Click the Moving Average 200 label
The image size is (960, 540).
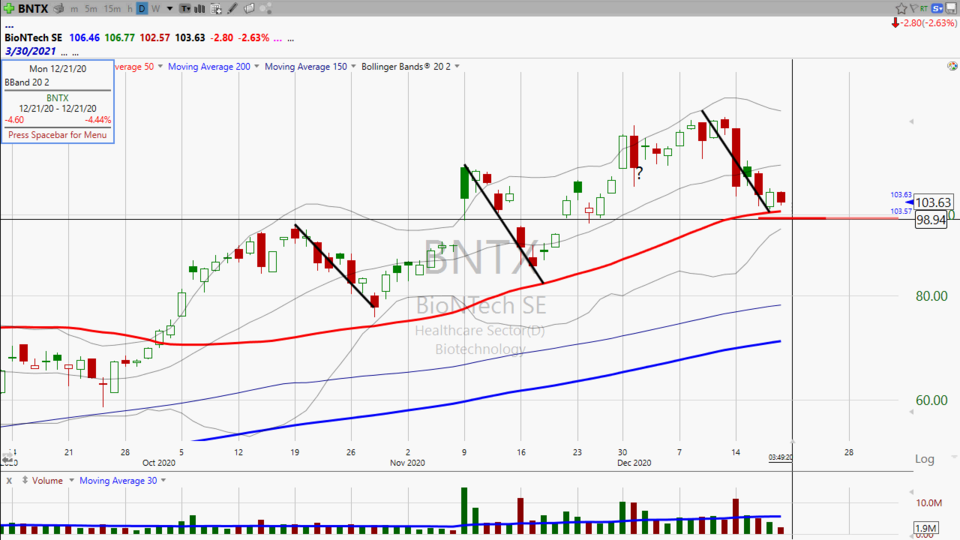pos(209,66)
